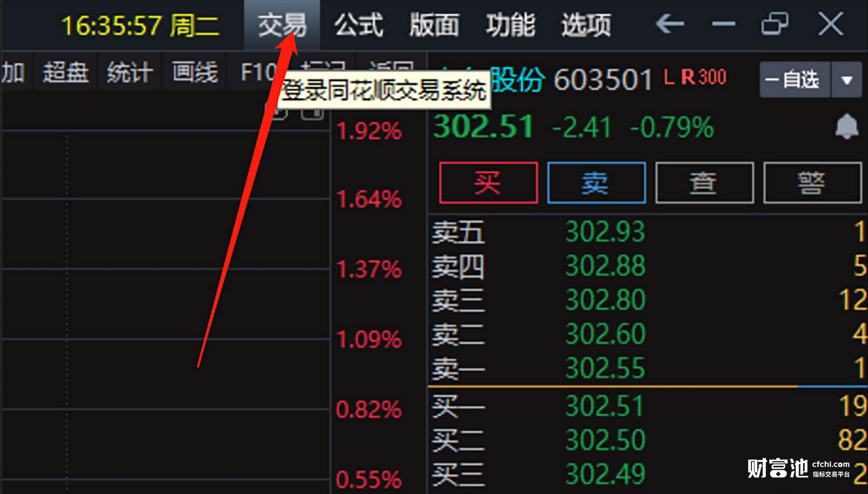Click the 查 query button

pyautogui.click(x=705, y=183)
